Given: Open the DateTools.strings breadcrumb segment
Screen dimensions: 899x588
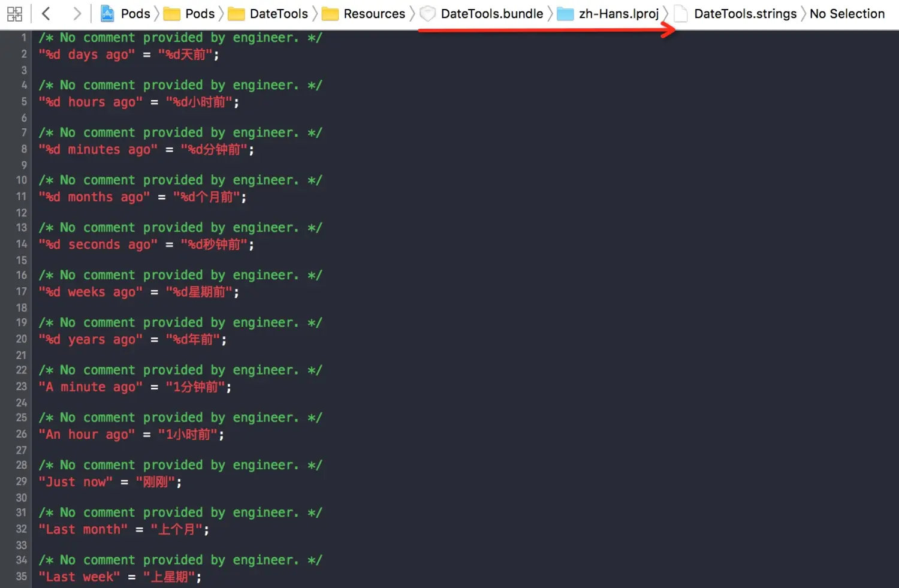Looking at the screenshot, I should pyautogui.click(x=746, y=14).
